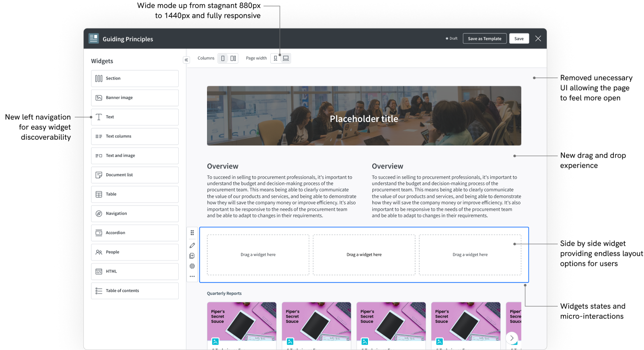Click the Quarterly Reports heading
The height and width of the screenshot is (350, 644).
pyautogui.click(x=224, y=294)
